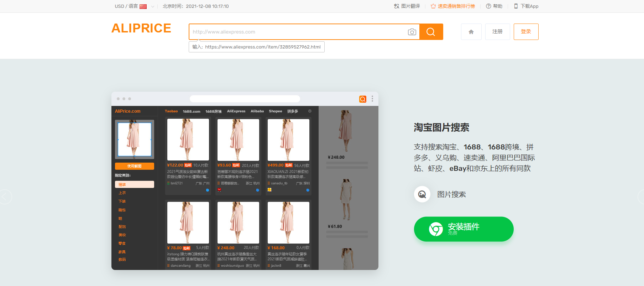Click 下载App link text

[529, 6]
